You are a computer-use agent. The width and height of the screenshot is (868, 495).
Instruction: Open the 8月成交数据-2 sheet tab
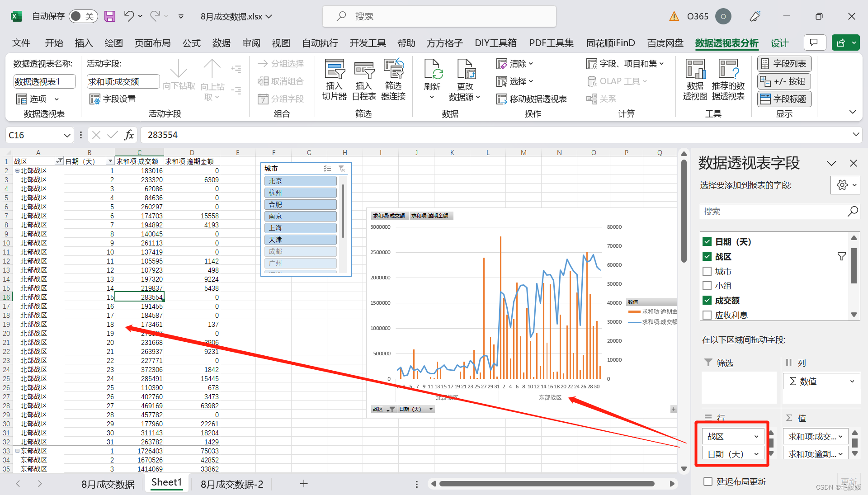pos(232,484)
